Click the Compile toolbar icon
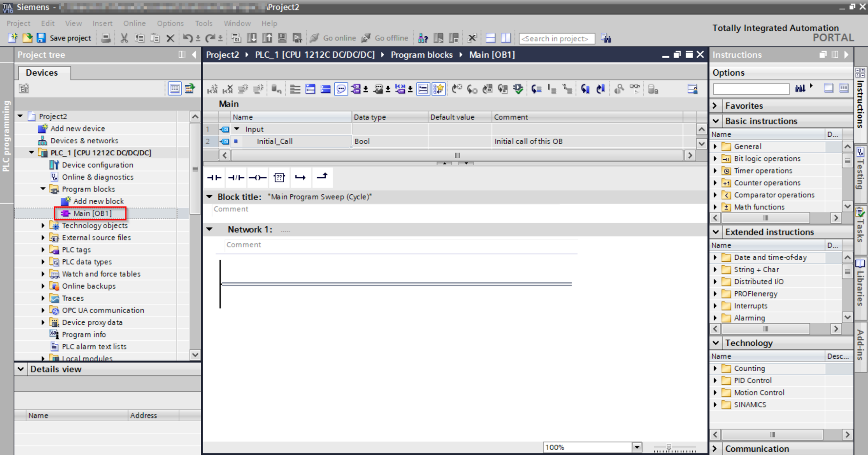This screenshot has height=455, width=868. point(237,38)
